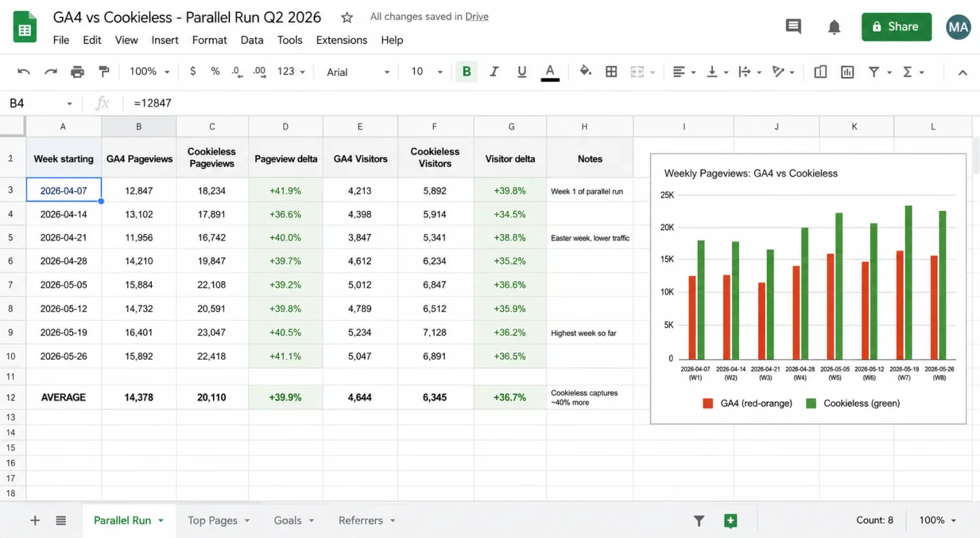This screenshot has width=980, height=538.
Task: Open the fill color paint bucket
Action: pyautogui.click(x=585, y=71)
